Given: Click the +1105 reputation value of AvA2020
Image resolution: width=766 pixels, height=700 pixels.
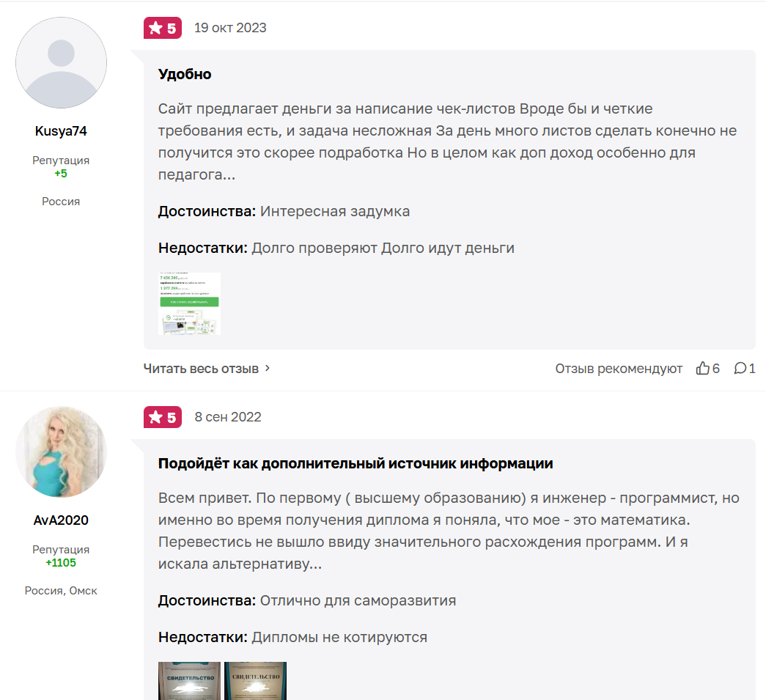Looking at the screenshot, I should point(61,563).
